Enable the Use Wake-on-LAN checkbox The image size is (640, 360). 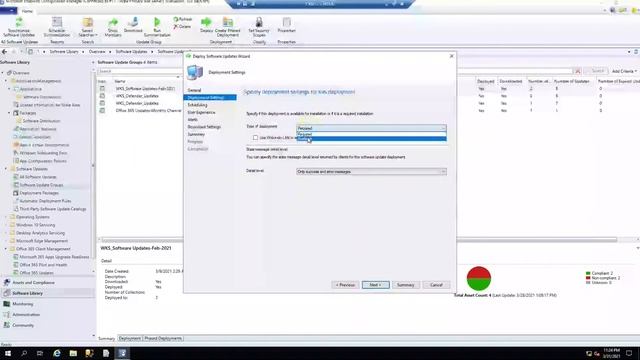(256, 138)
